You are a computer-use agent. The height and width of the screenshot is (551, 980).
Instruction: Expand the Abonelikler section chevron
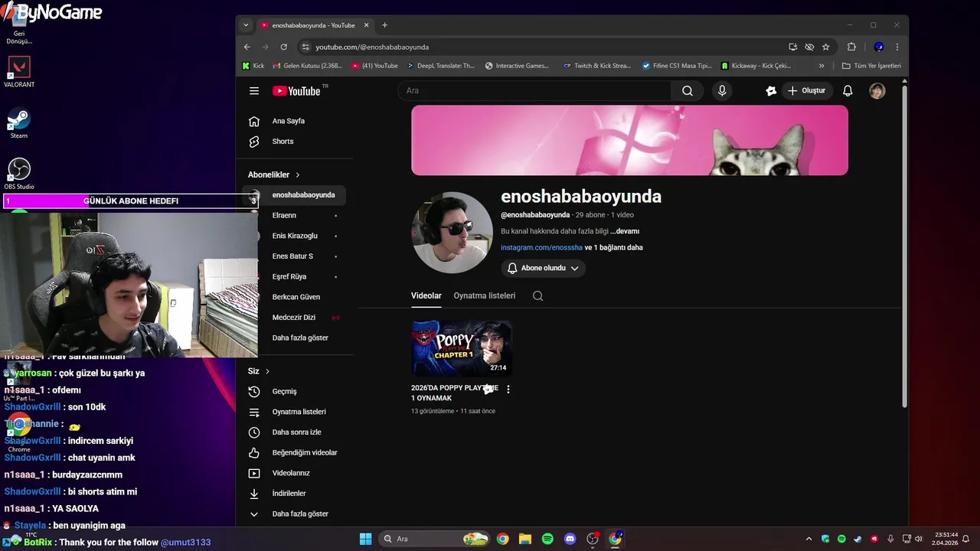click(298, 175)
